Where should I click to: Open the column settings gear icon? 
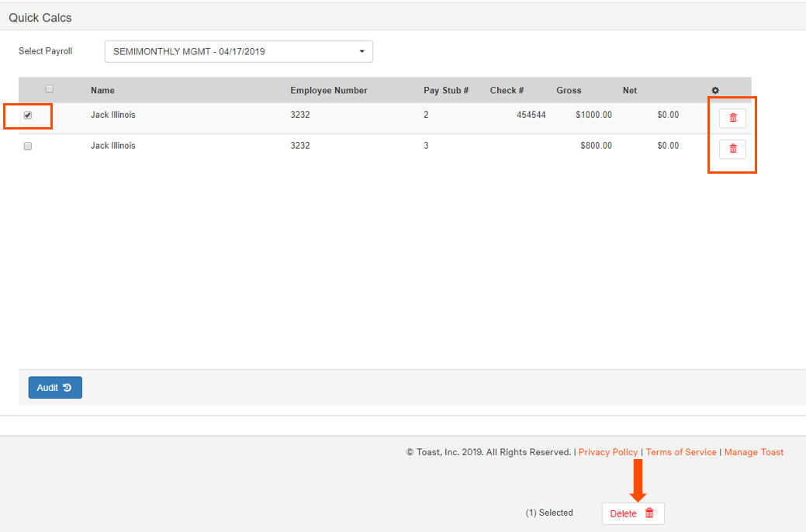coord(715,90)
